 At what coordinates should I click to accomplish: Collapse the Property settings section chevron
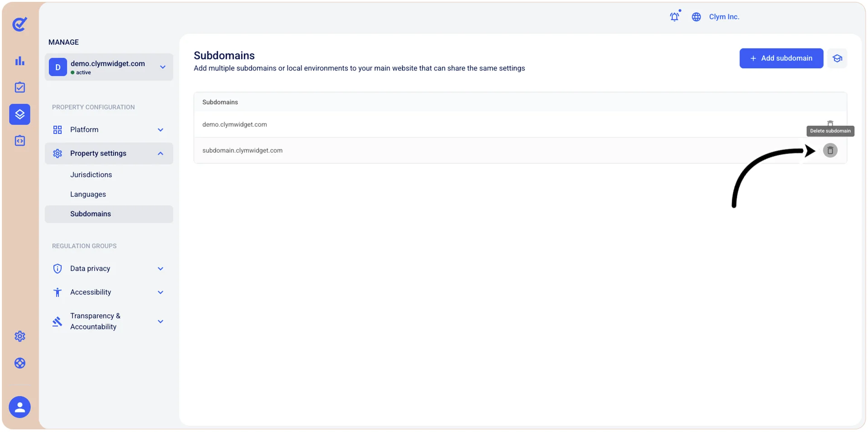click(160, 153)
